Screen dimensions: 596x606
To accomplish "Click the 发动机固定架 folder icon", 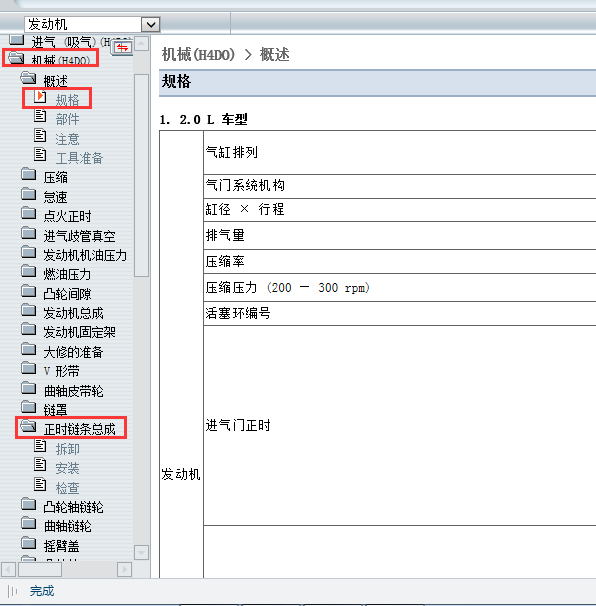I will point(28,330).
